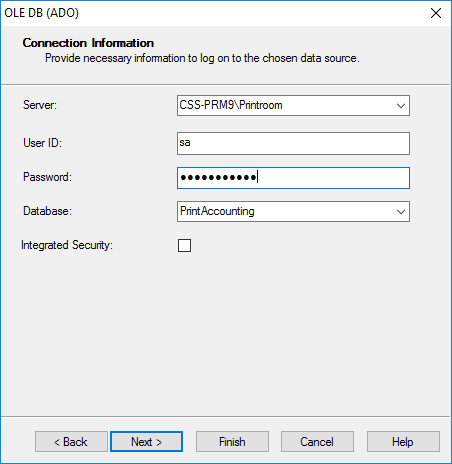
Task: Expand the Server dropdown arrow
Action: pos(401,106)
